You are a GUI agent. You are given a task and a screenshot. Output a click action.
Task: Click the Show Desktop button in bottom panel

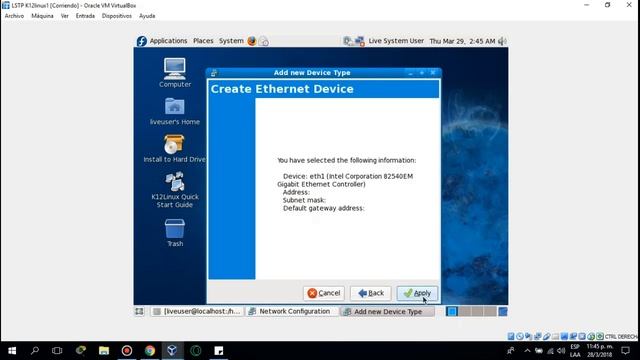point(139,311)
